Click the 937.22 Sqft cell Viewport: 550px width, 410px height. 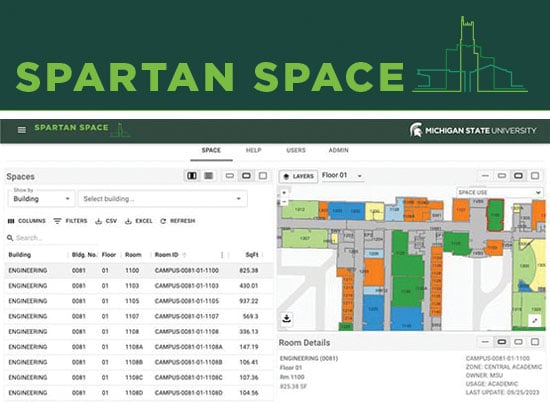coord(249,301)
